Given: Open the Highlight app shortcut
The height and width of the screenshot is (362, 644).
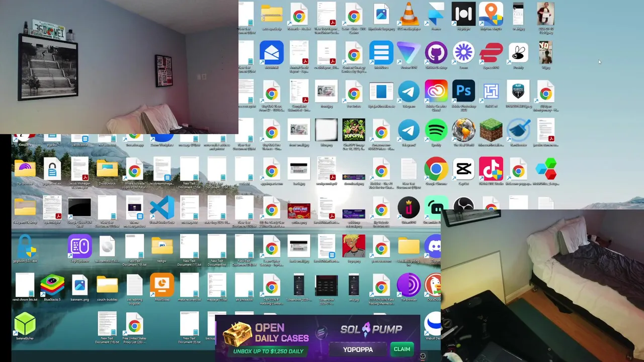Looking at the screenshot, I should click(463, 15).
